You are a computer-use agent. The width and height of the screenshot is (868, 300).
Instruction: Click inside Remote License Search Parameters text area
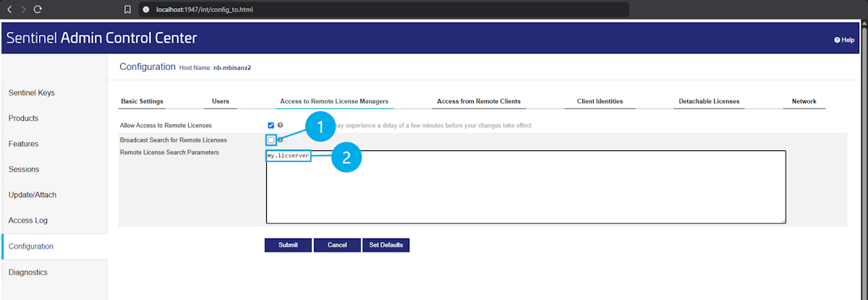tap(525, 187)
